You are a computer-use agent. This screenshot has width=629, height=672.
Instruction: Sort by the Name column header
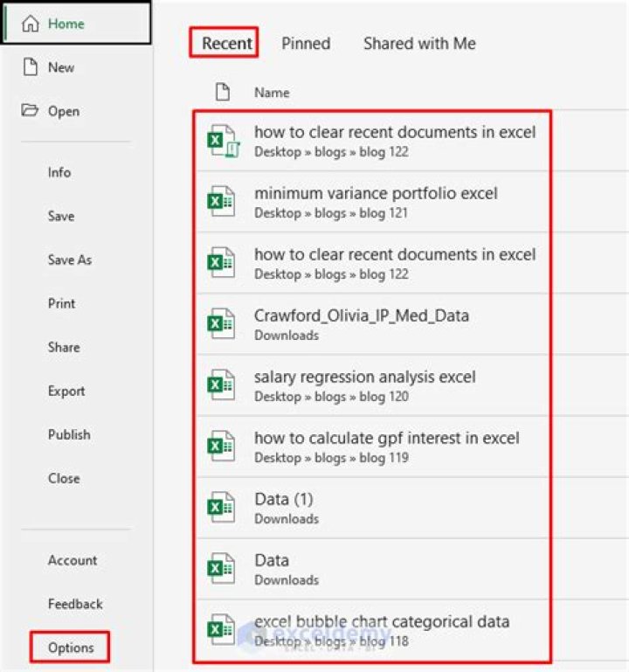272,93
